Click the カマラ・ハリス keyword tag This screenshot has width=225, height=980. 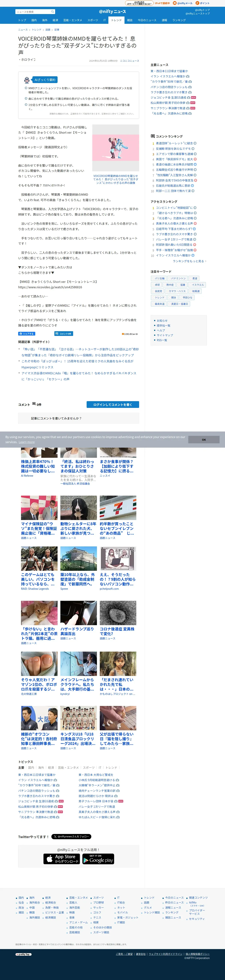click(x=176, y=291)
